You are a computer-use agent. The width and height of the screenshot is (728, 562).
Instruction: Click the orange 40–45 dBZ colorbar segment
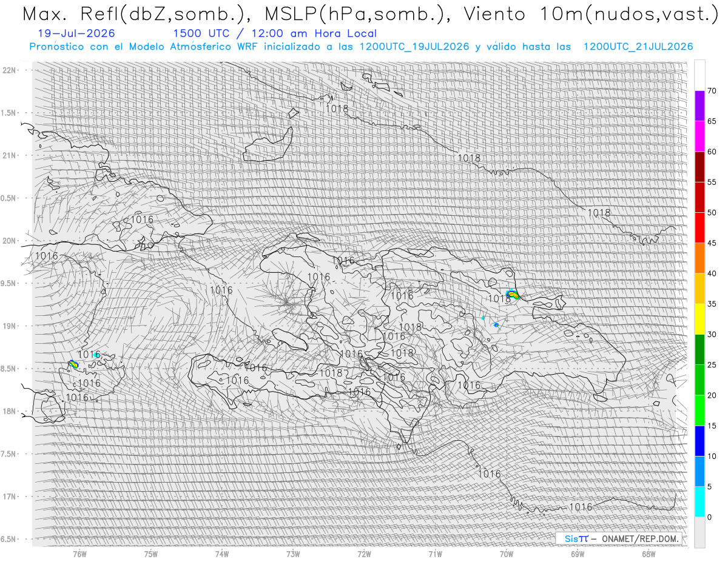pyautogui.click(x=699, y=258)
